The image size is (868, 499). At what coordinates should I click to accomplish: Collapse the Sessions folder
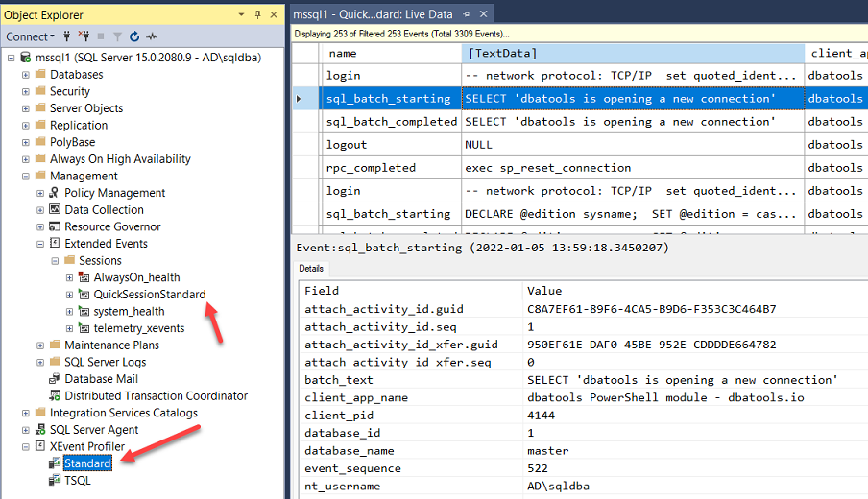click(55, 261)
